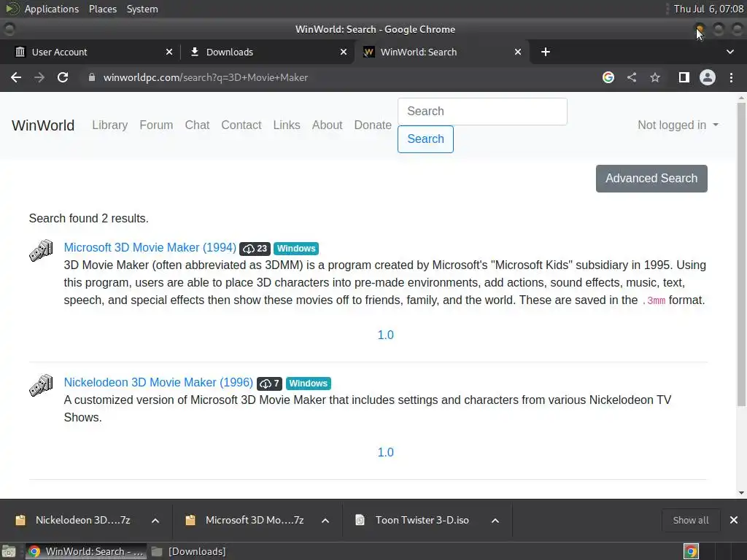747x560 pixels.
Task: Open the Forum nav link
Action: click(156, 125)
